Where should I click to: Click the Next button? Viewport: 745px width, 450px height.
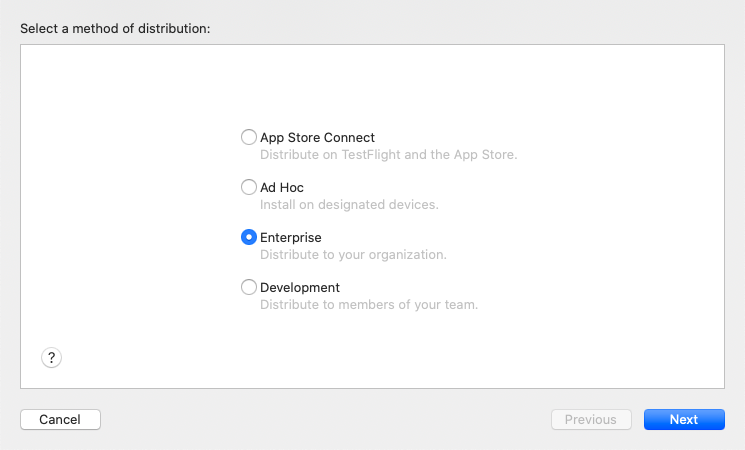(684, 419)
